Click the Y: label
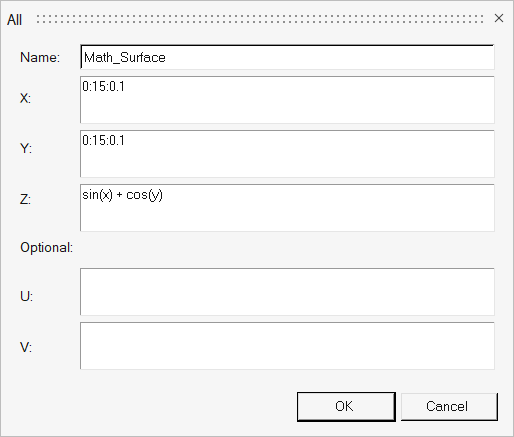514x437 pixels. coord(26,148)
